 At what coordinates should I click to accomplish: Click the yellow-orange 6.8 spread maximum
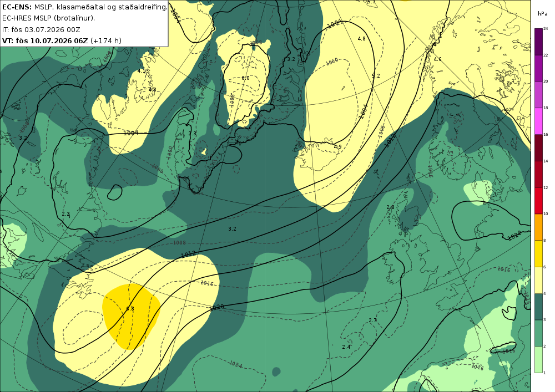click(x=130, y=315)
